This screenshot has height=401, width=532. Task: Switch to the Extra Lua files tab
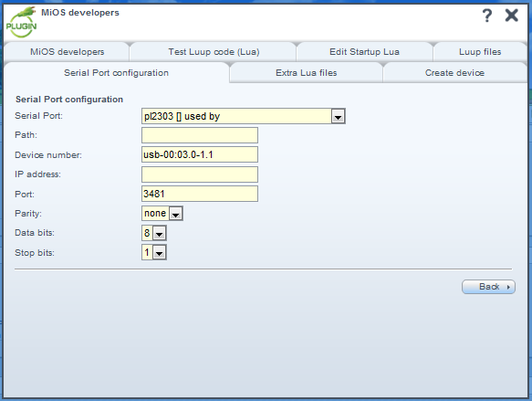(x=306, y=73)
